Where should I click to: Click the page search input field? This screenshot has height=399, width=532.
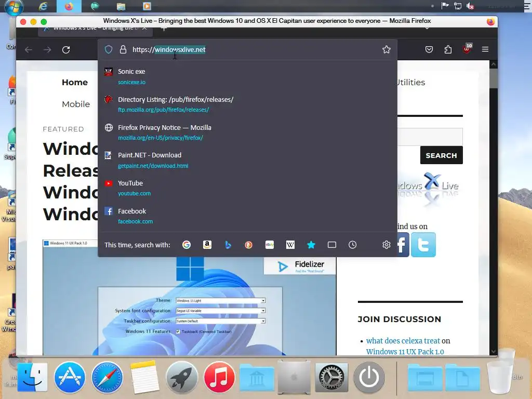(x=430, y=137)
